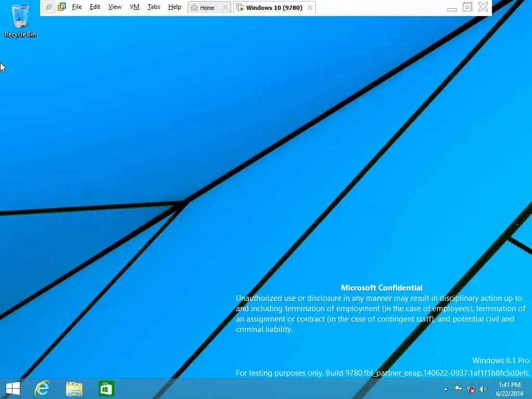Show hidden system tray icons
Image resolution: width=532 pixels, height=399 pixels.
coord(445,389)
